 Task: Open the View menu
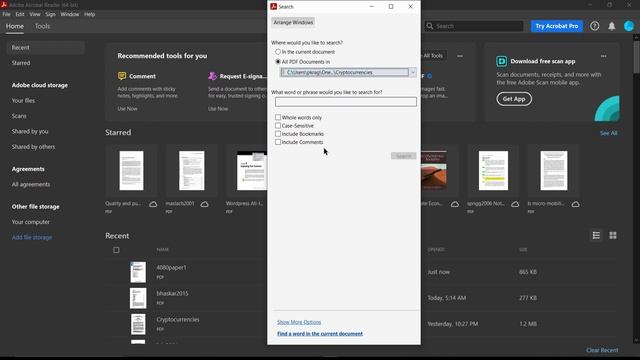pyautogui.click(x=35, y=14)
